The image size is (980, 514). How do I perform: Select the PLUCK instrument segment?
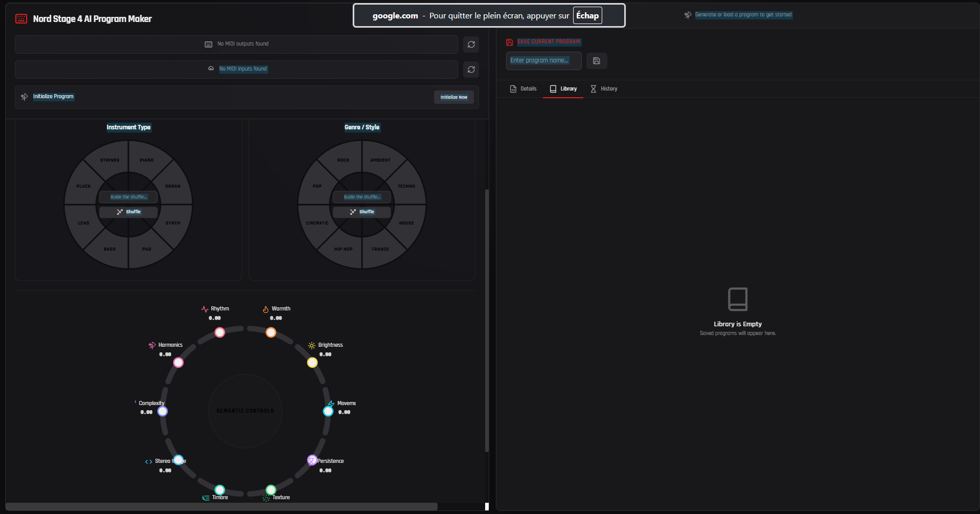(83, 186)
